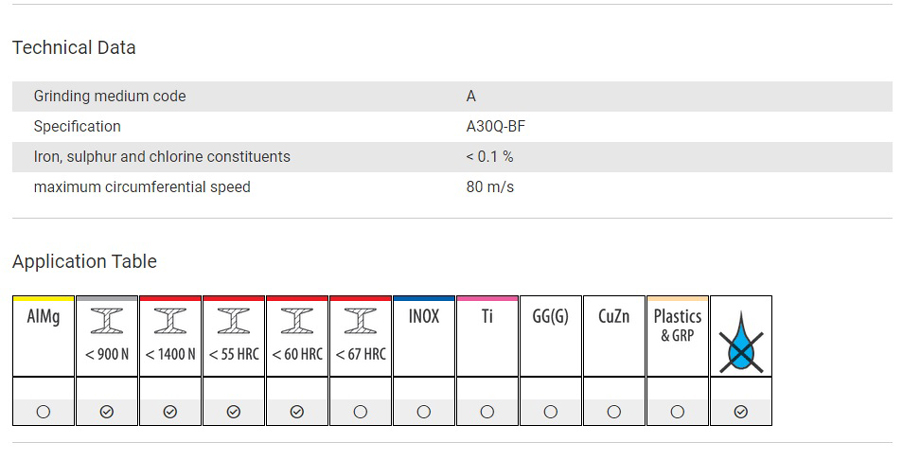Click the Ti titanium material tile
Image resolution: width=900 pixels, height=450 pixels.
point(487,336)
